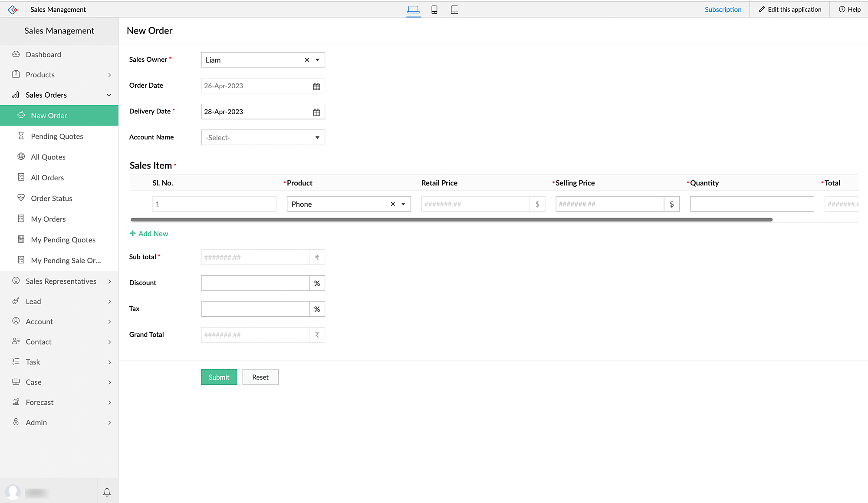Click the notification bell icon
This screenshot has height=503, width=868.
[107, 492]
